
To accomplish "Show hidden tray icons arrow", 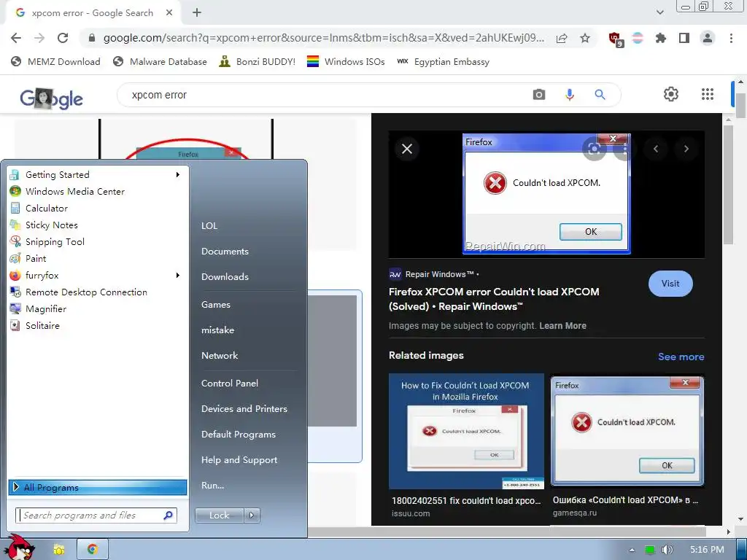I will pyautogui.click(x=632, y=550).
